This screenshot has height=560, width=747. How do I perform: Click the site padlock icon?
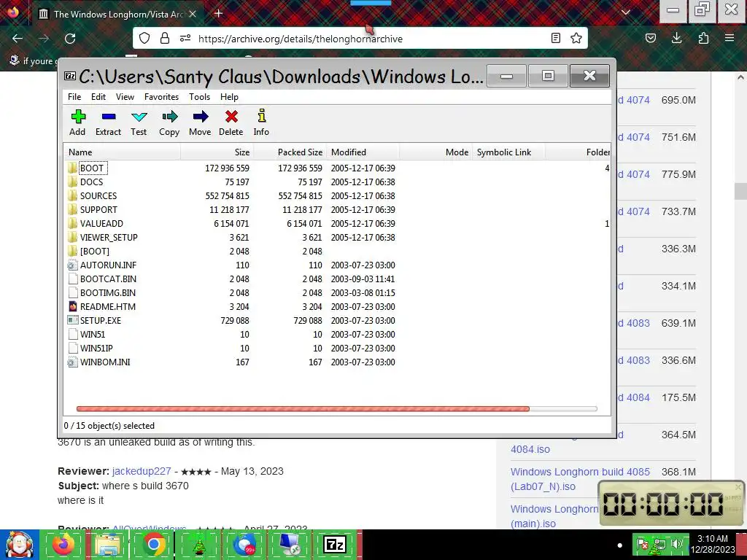(165, 39)
